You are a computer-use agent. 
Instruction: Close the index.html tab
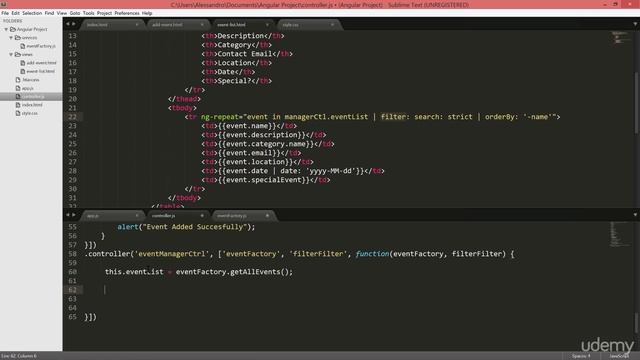(x=137, y=25)
